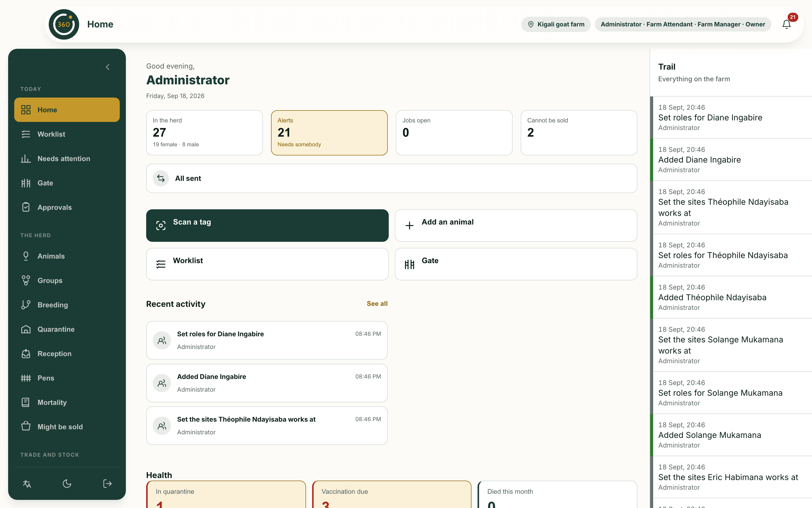
Task: Go to Breeding section
Action: 67,305
